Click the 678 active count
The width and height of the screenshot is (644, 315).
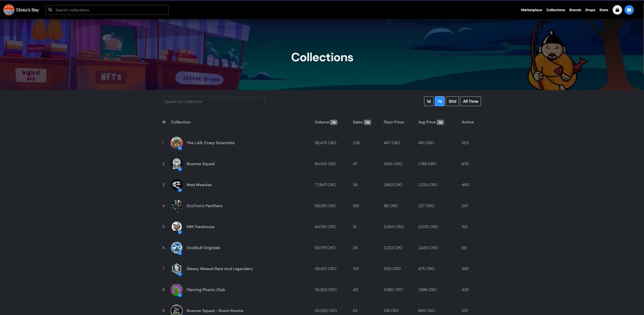[465, 164]
